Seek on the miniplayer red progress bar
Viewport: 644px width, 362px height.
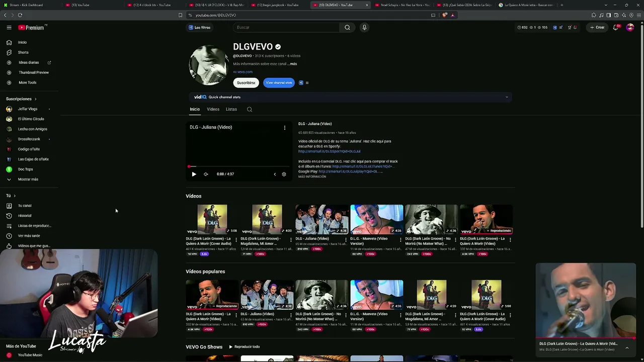point(586,339)
